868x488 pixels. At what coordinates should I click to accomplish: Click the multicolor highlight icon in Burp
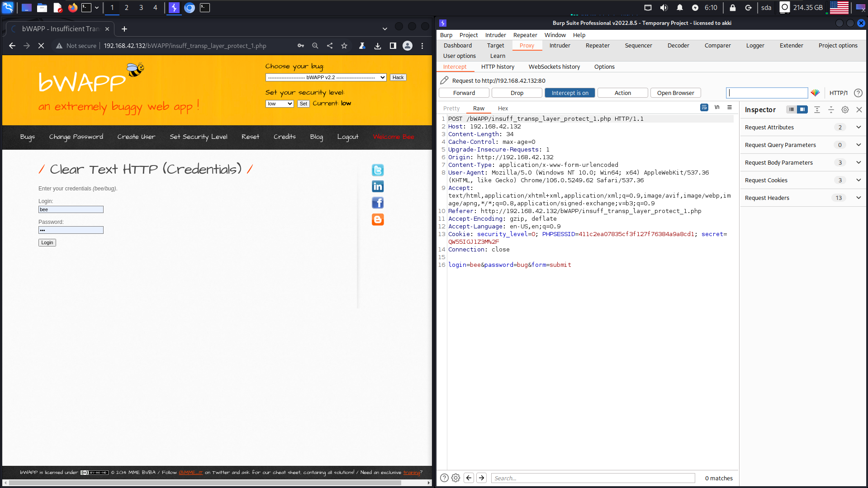[815, 93]
